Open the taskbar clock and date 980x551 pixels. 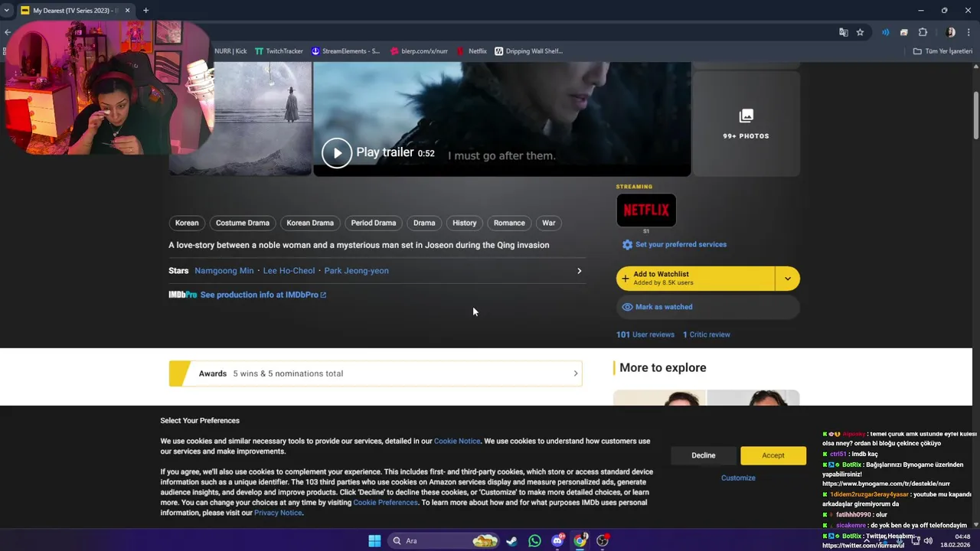(955, 541)
